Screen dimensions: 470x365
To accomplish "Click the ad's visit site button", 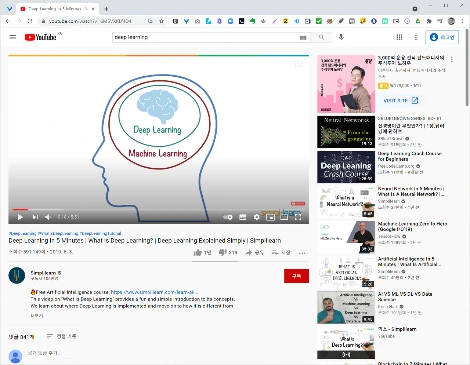I will click(401, 100).
